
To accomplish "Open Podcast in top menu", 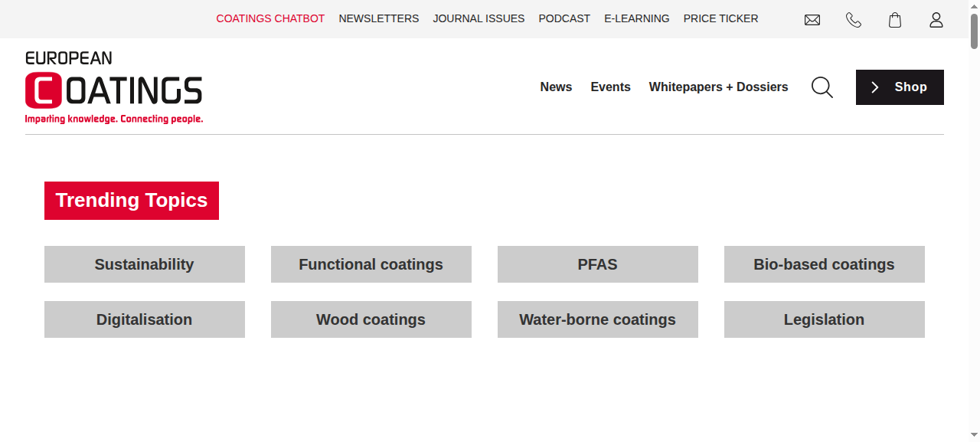I will (x=564, y=18).
